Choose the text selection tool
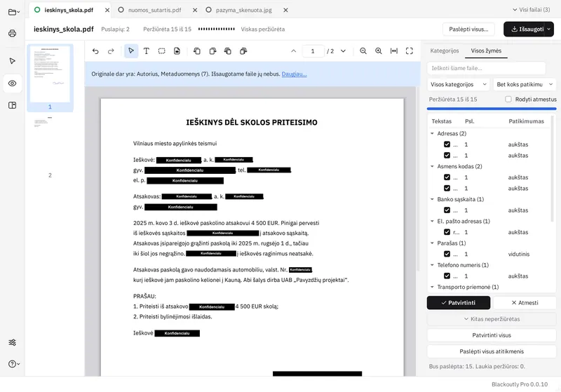The width and height of the screenshot is (561, 392). point(147,51)
